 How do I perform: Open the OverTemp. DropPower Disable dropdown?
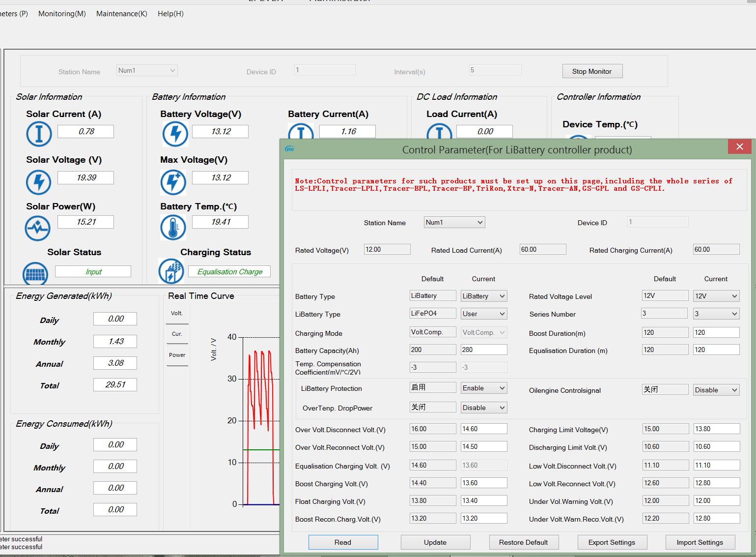[x=483, y=408]
